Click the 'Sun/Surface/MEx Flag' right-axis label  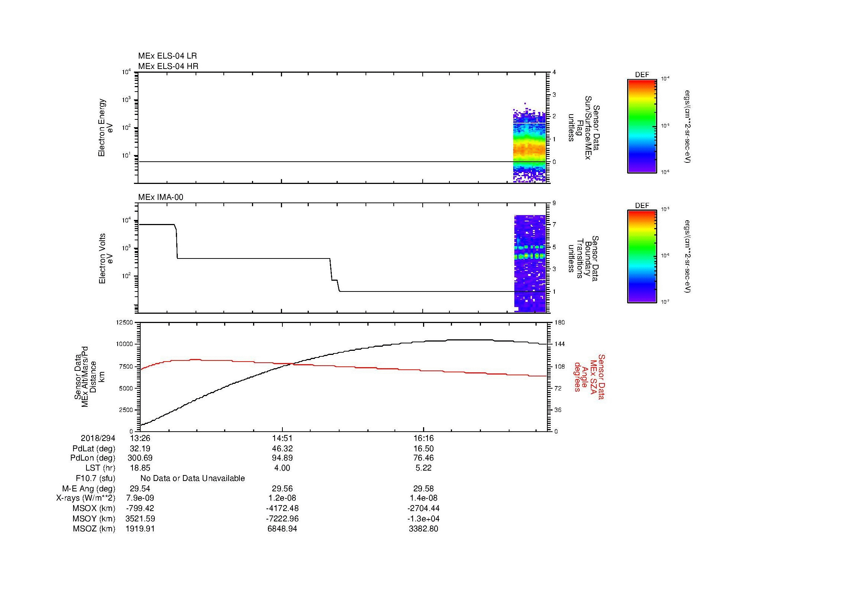(x=585, y=128)
